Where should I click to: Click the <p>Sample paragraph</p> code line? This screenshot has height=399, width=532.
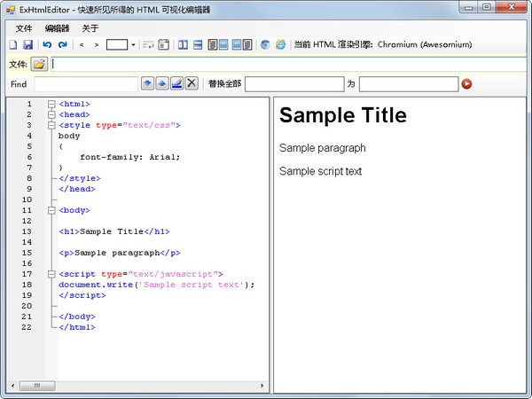120,253
